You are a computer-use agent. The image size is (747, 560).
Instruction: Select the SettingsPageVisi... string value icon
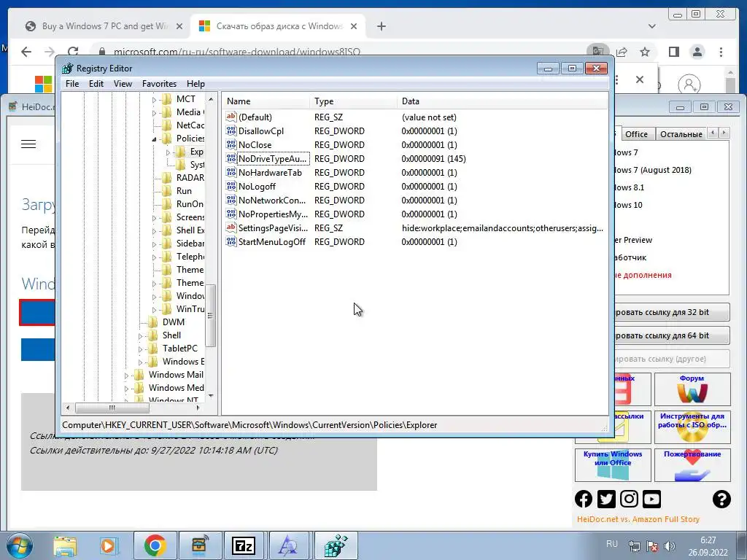click(x=231, y=227)
